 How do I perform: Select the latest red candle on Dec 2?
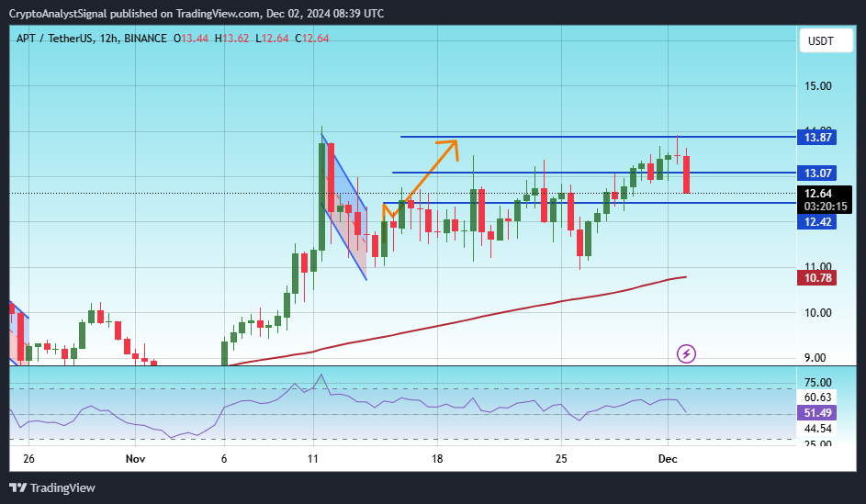[687, 174]
